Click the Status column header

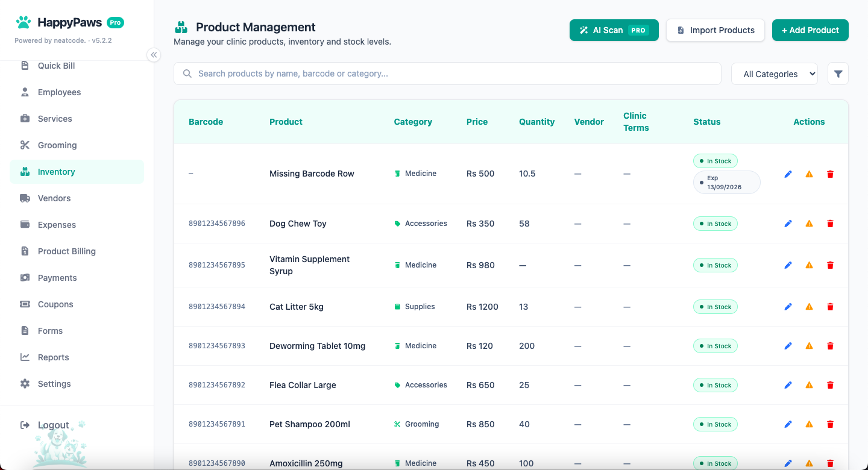click(x=706, y=122)
